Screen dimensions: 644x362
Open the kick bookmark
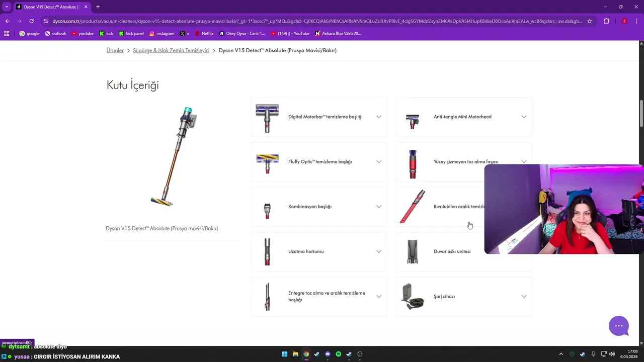pos(106,34)
